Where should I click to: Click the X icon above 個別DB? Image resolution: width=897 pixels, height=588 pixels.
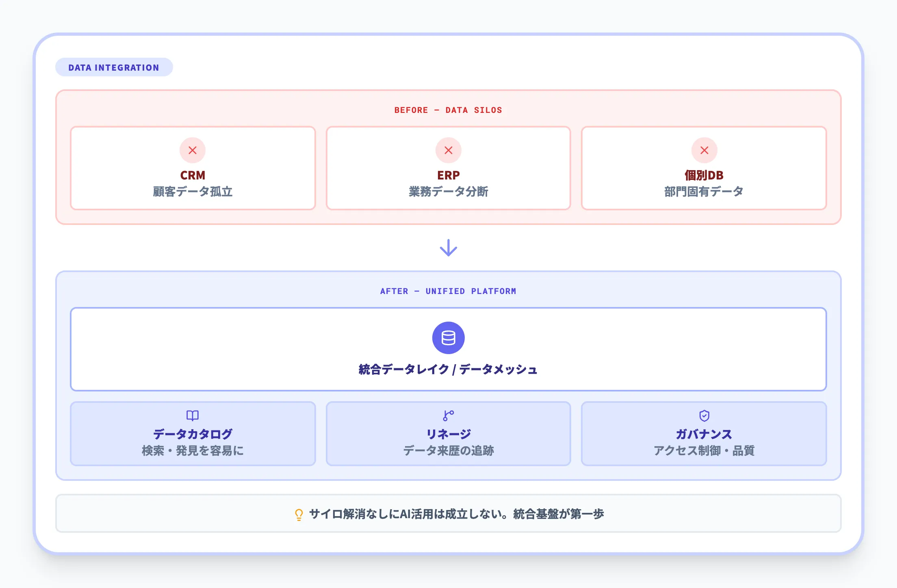704,150
